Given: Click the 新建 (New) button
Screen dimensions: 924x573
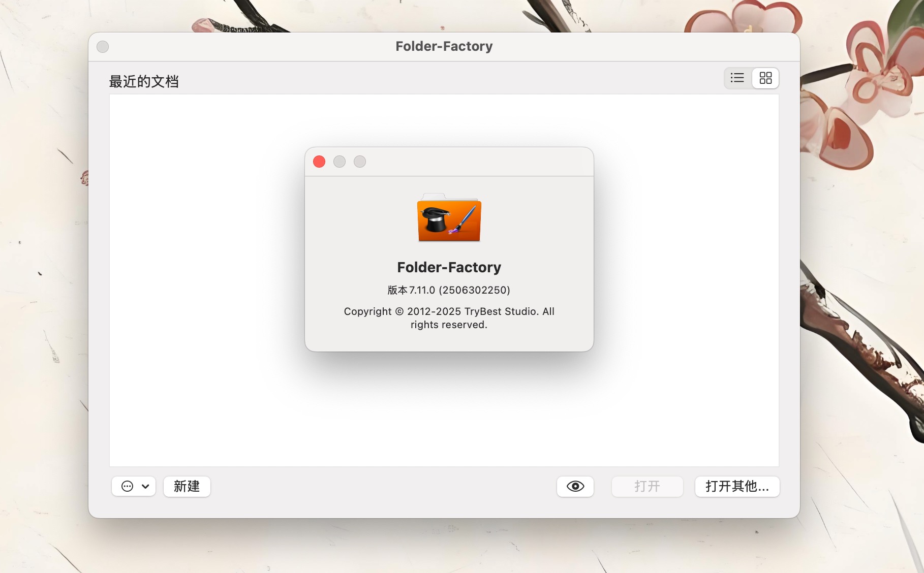Looking at the screenshot, I should 187,486.
